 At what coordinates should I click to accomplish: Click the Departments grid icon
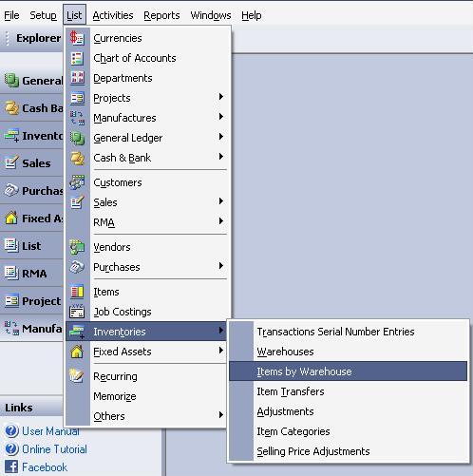point(77,78)
